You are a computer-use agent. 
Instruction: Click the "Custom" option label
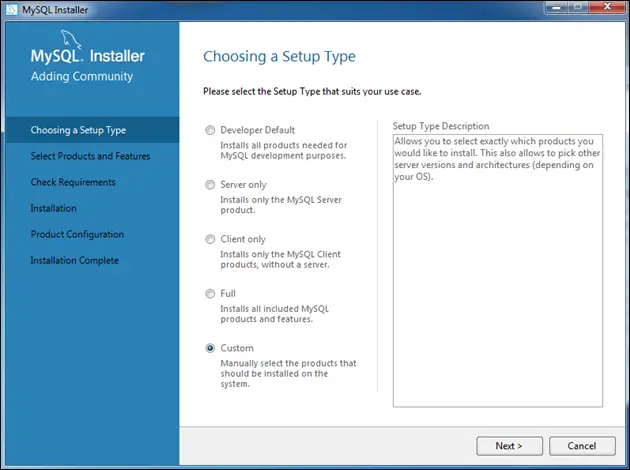[237, 348]
